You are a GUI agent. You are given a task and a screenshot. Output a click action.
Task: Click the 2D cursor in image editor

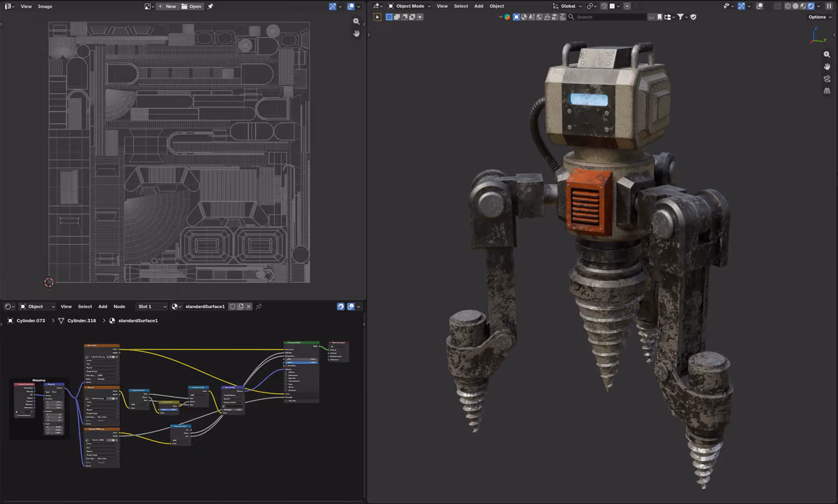tap(49, 282)
